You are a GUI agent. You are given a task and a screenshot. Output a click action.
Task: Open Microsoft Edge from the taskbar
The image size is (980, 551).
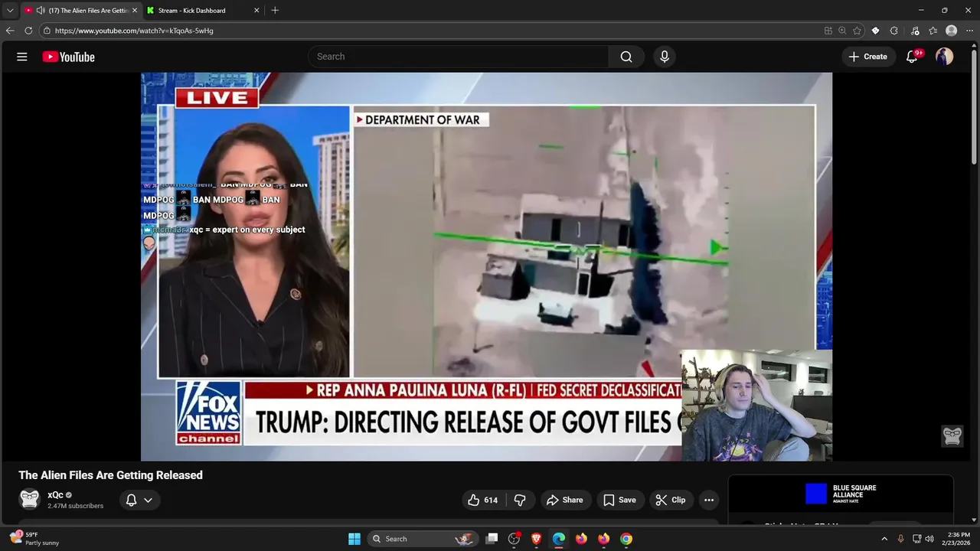[x=559, y=539]
